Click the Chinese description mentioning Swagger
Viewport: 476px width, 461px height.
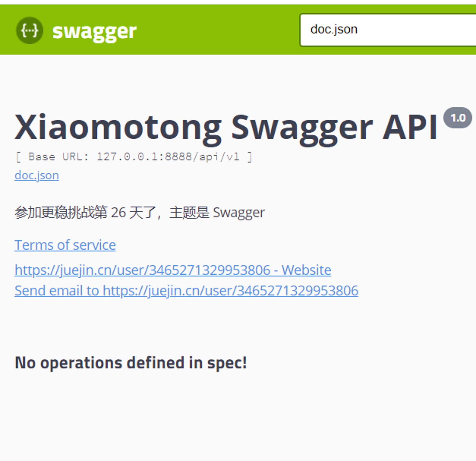click(140, 212)
